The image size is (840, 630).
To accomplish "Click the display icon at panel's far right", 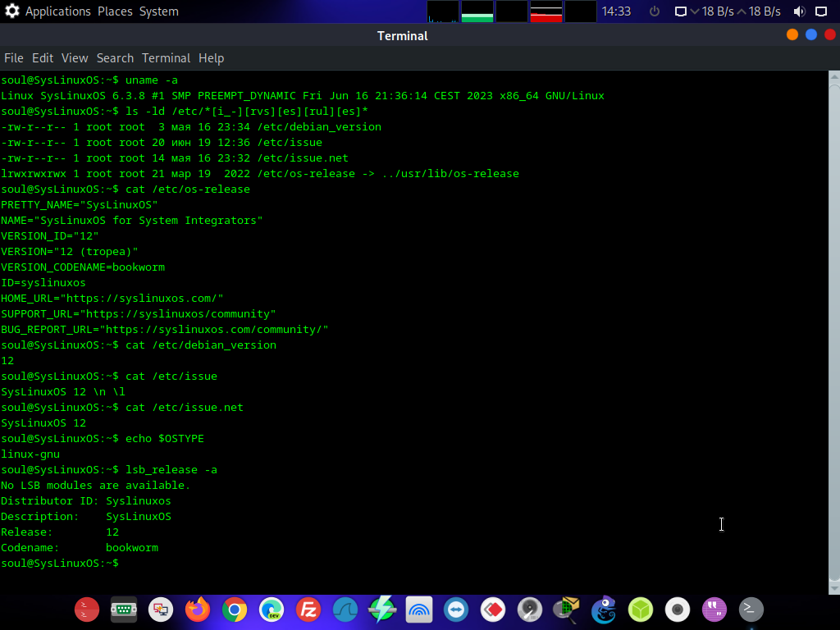I will click(821, 11).
